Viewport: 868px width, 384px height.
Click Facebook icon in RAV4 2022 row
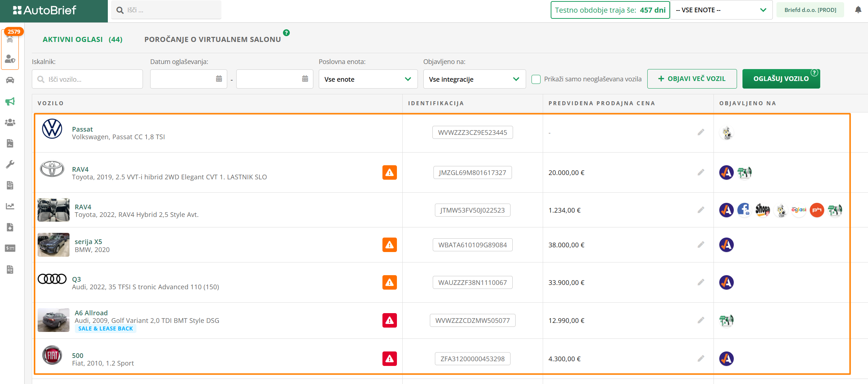pyautogui.click(x=744, y=210)
